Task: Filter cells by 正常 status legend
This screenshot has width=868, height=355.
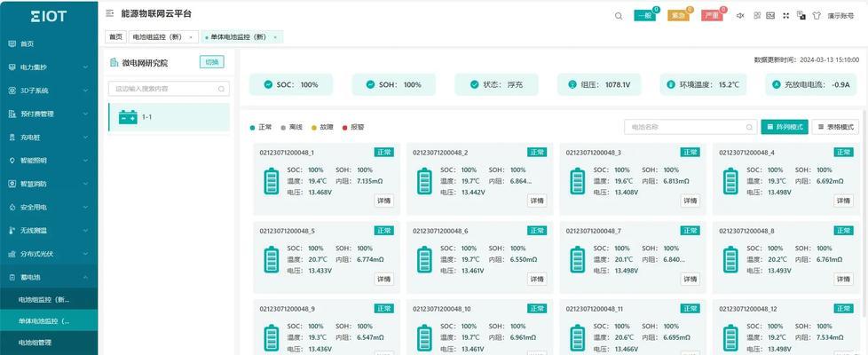Action: coord(261,127)
